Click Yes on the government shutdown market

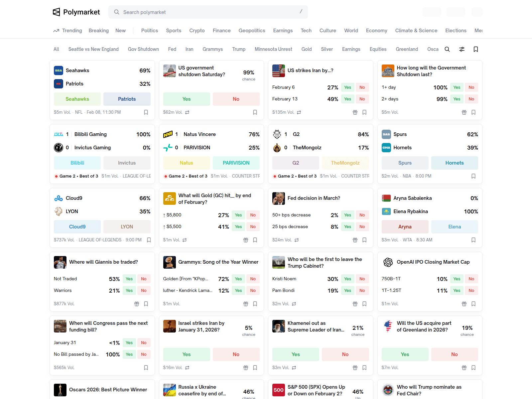[186, 99]
